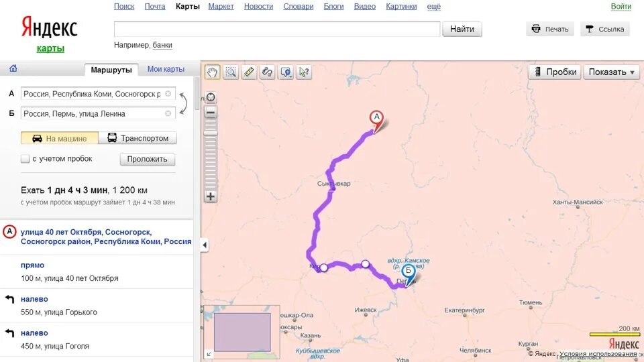
Task: Open Блоги in top navigation
Action: (333, 7)
